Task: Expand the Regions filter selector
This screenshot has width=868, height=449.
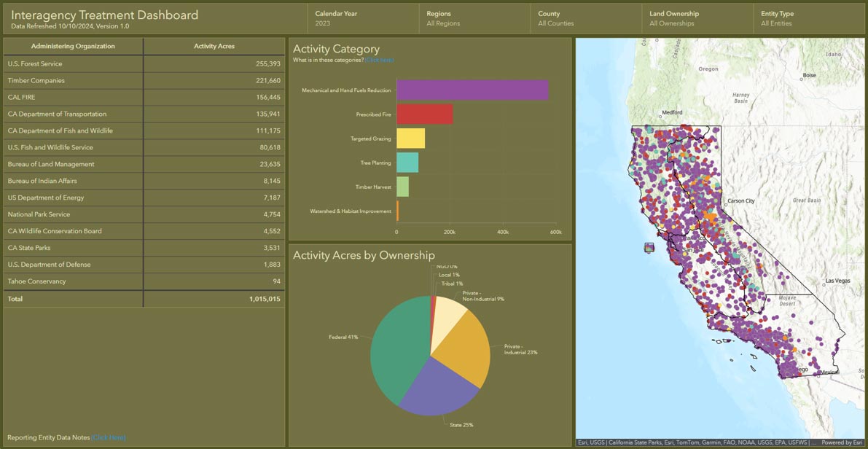Action: coord(474,18)
